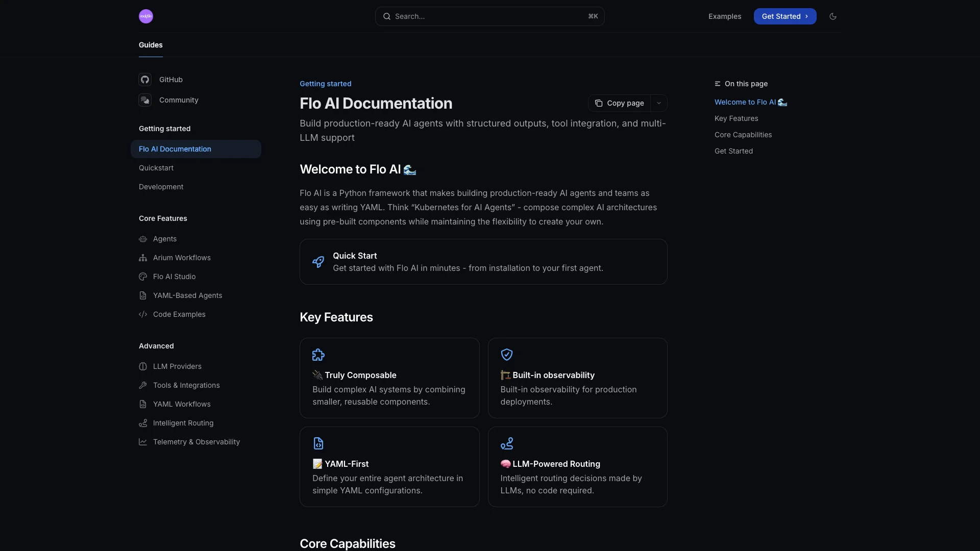The height and width of the screenshot is (551, 980).
Task: Open the Quickstart sidebar page
Action: pos(156,168)
